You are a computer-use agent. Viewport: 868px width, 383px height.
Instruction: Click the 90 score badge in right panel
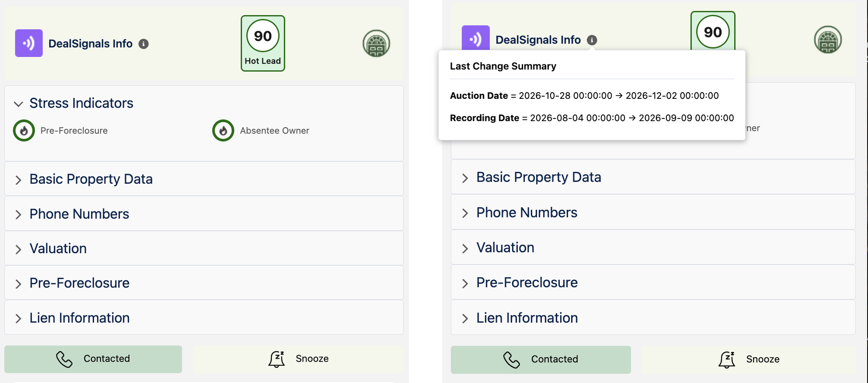713,32
